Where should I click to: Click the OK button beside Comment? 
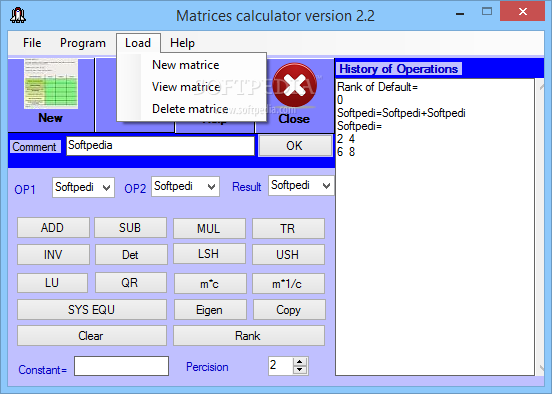click(x=295, y=146)
